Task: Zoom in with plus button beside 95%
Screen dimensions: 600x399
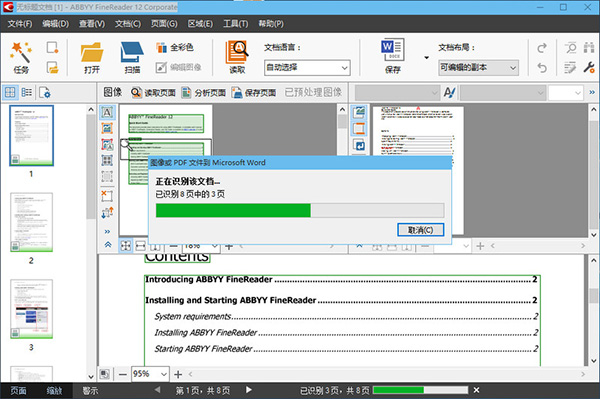Action: coord(178,374)
